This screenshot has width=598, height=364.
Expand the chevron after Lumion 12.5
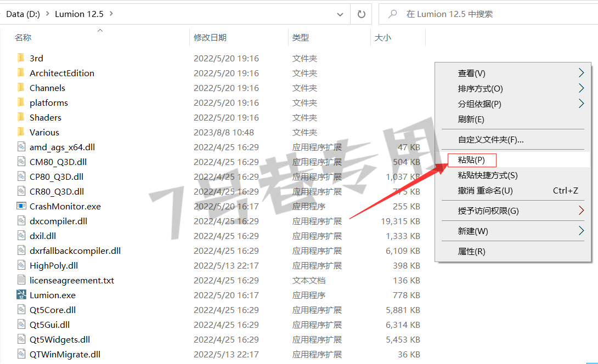[x=111, y=14]
